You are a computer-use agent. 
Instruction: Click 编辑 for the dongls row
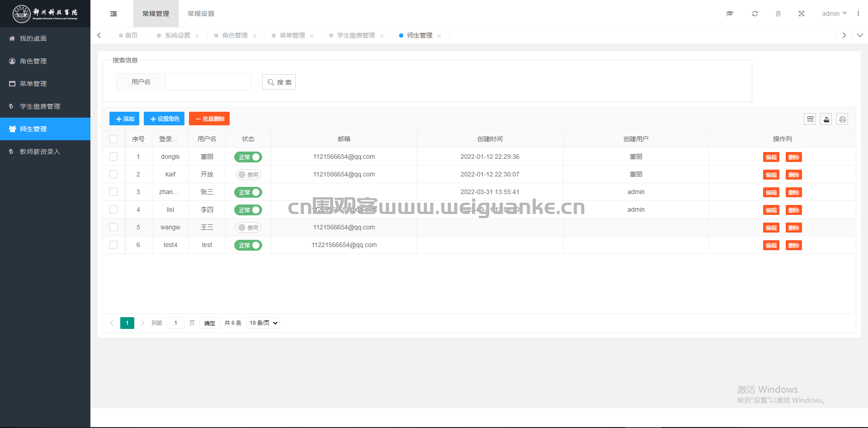[771, 157]
